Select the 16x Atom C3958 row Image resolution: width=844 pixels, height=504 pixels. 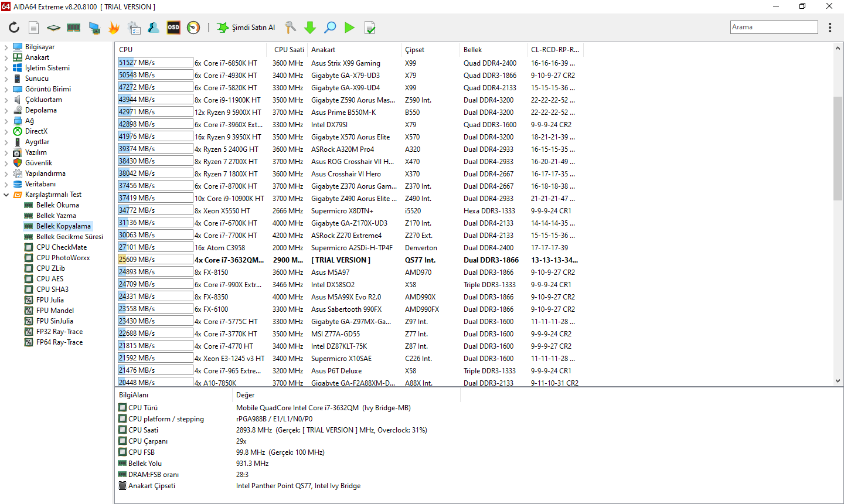pyautogui.click(x=349, y=247)
